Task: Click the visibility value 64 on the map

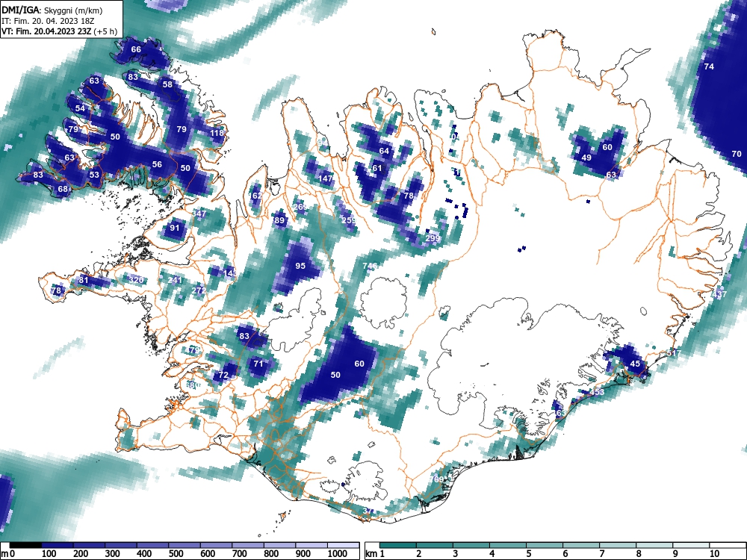Action: [x=384, y=151]
